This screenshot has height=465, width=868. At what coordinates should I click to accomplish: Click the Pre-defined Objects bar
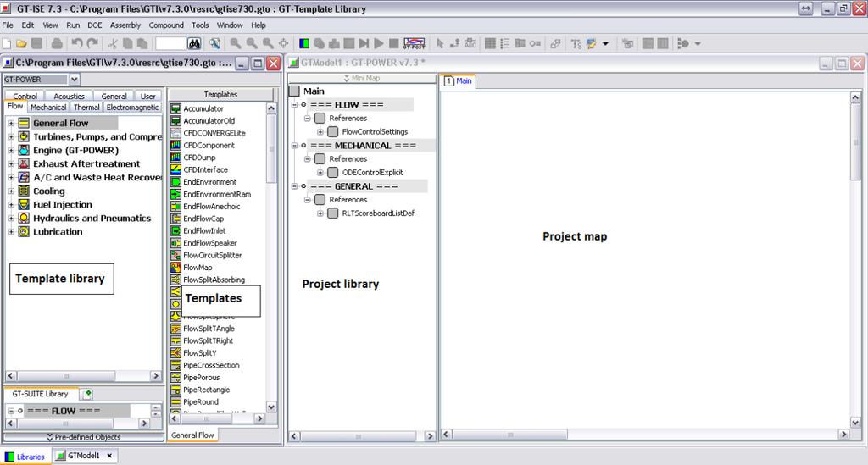84,437
